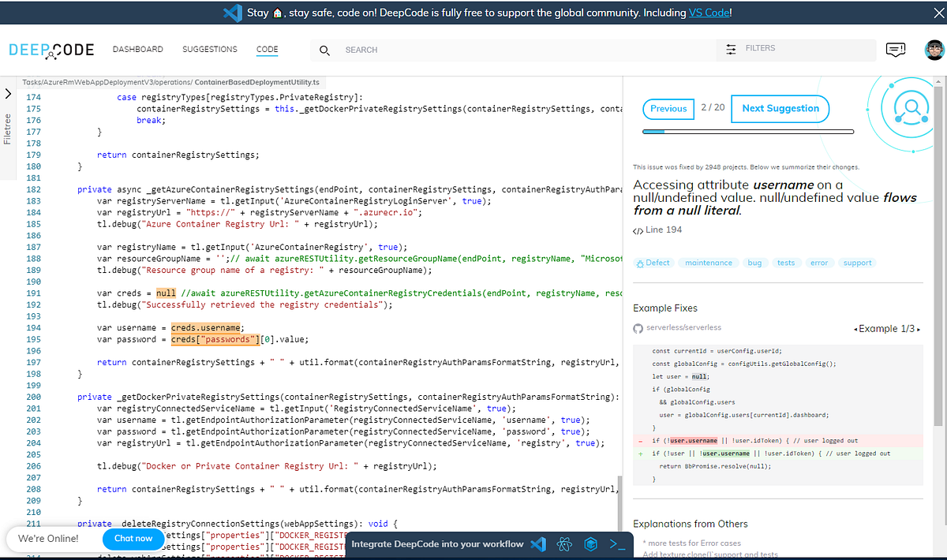Image resolution: width=947 pixels, height=560 pixels.
Task: Click the DeepCode logo
Action: [50, 50]
